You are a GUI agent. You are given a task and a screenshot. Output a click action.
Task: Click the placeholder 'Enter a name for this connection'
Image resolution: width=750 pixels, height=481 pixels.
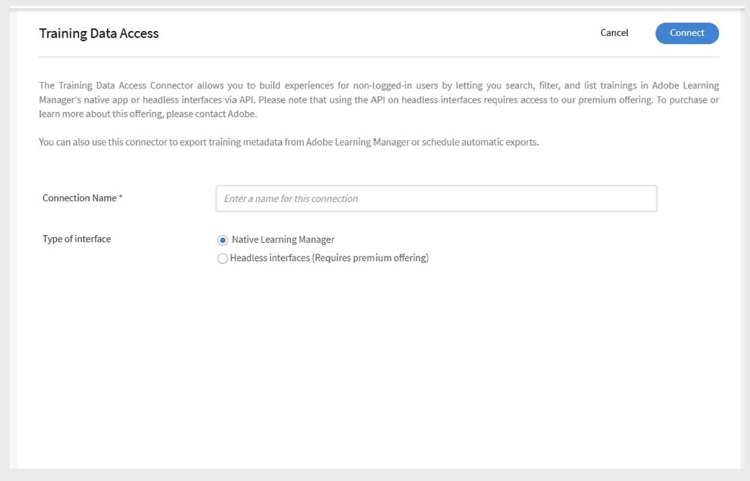point(291,198)
